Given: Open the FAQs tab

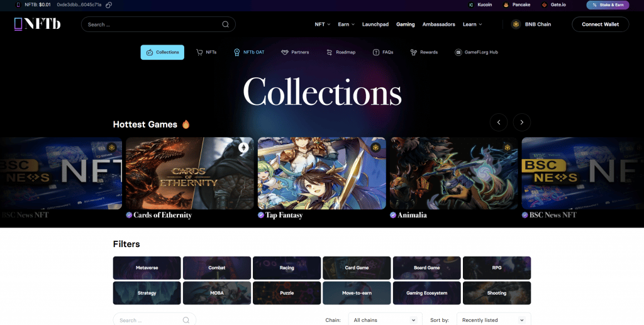Looking at the screenshot, I should 383,52.
